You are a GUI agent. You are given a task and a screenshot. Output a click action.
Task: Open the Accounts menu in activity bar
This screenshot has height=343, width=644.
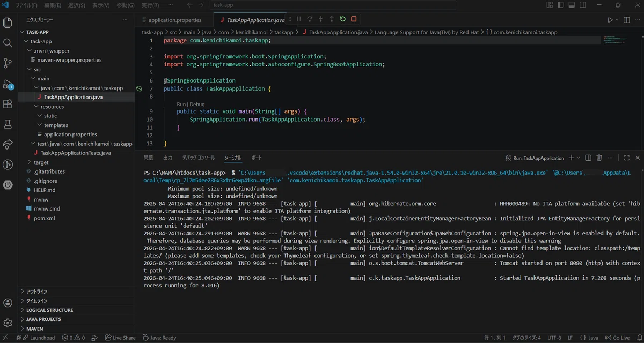[x=8, y=303]
